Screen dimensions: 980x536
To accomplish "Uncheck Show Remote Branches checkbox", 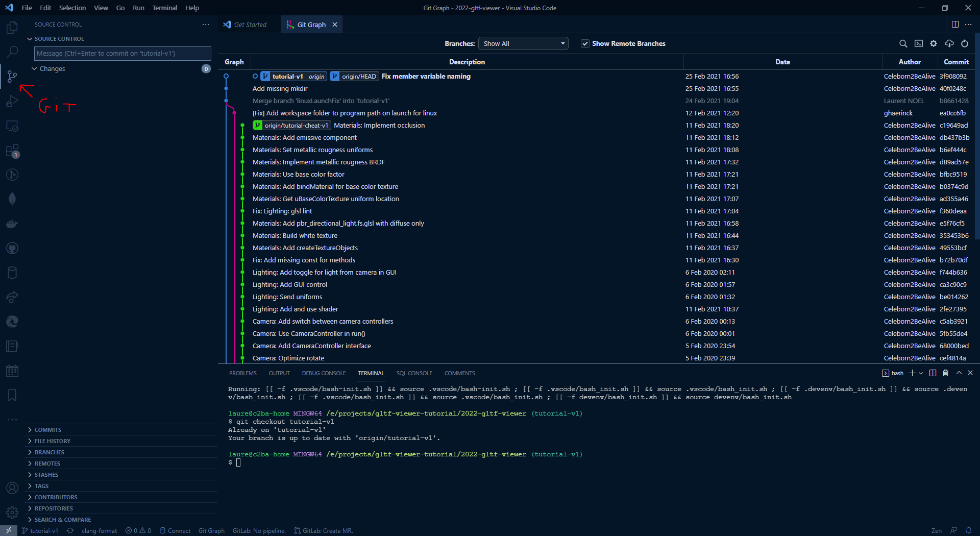I will coord(585,44).
